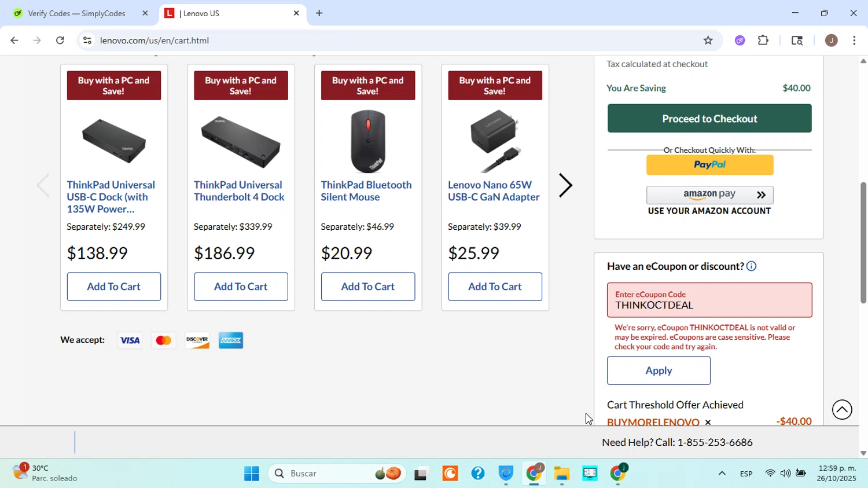Viewport: 868px width, 488px height.
Task: View the USB-C Dock product image
Action: tap(114, 141)
